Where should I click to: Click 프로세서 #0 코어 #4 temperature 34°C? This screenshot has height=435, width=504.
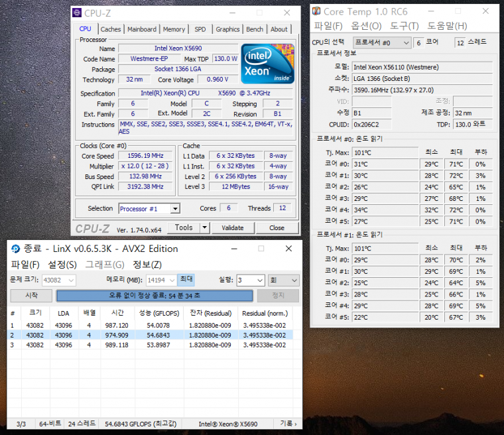click(385, 210)
